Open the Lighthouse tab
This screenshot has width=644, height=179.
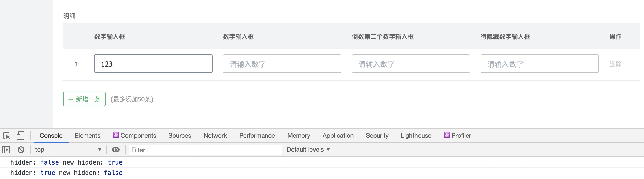416,136
